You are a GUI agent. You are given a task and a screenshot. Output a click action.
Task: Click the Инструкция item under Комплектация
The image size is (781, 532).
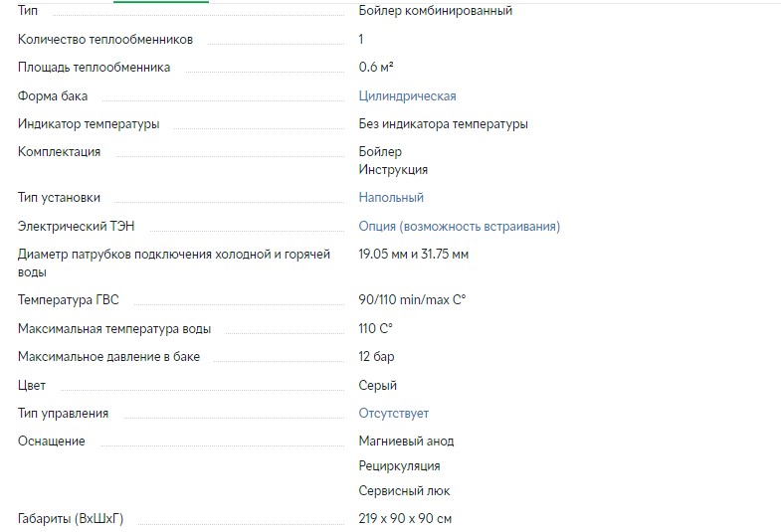tap(393, 170)
